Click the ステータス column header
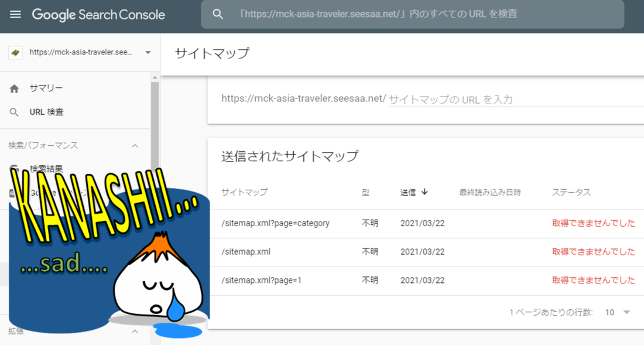Viewport: 644px width, 345px height. pos(571,192)
